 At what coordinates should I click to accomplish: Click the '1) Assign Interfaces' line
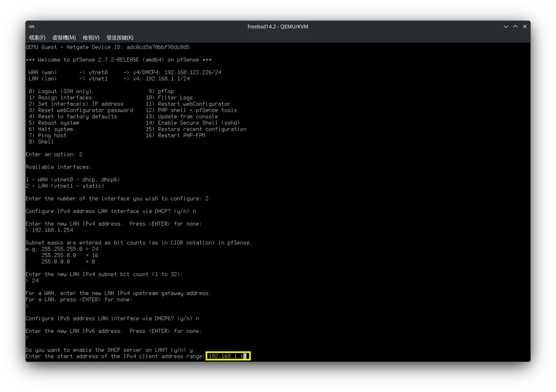pyautogui.click(x=60, y=98)
